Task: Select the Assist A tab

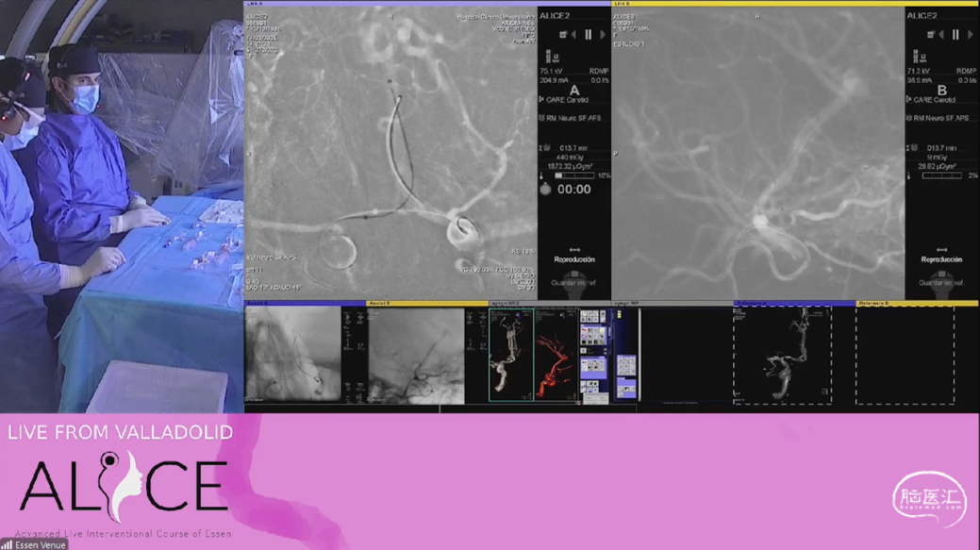Action: (305, 303)
